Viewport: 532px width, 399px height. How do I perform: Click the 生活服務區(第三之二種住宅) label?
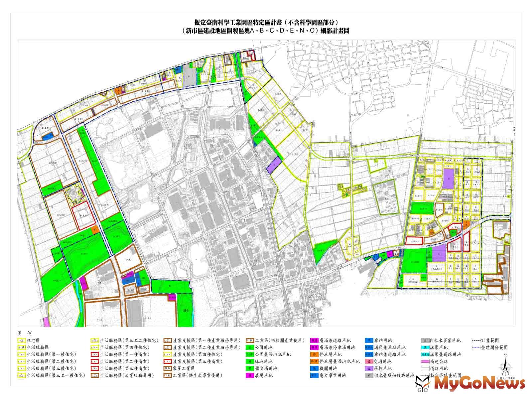(130, 340)
